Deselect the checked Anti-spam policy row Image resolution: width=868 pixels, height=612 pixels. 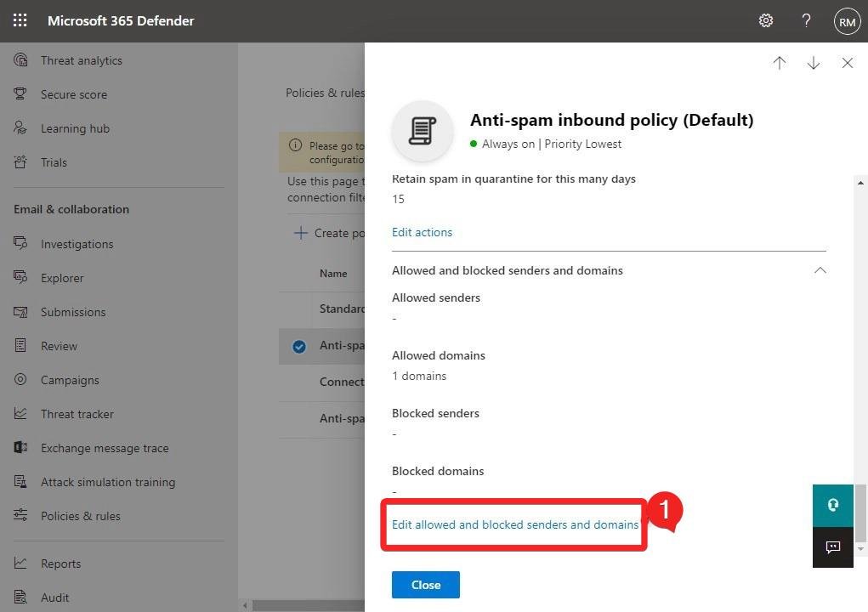(x=299, y=346)
